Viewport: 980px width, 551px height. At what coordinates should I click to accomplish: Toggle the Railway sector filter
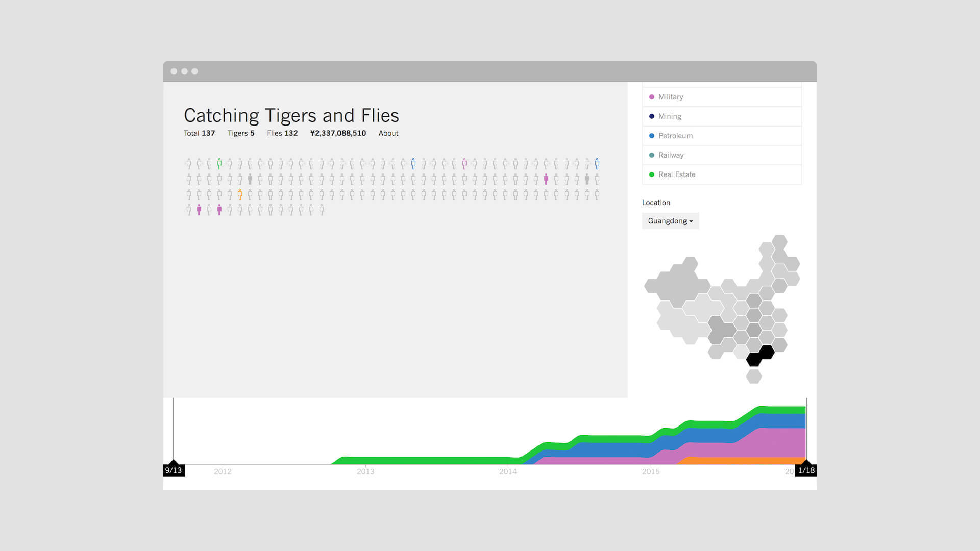(722, 155)
